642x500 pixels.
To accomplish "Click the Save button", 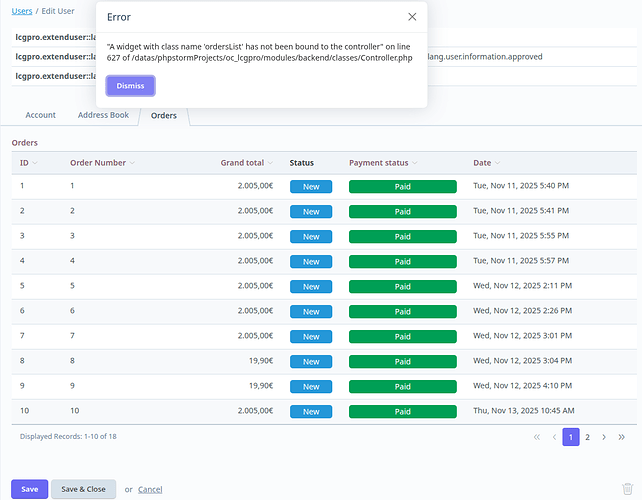I will (x=29, y=489).
